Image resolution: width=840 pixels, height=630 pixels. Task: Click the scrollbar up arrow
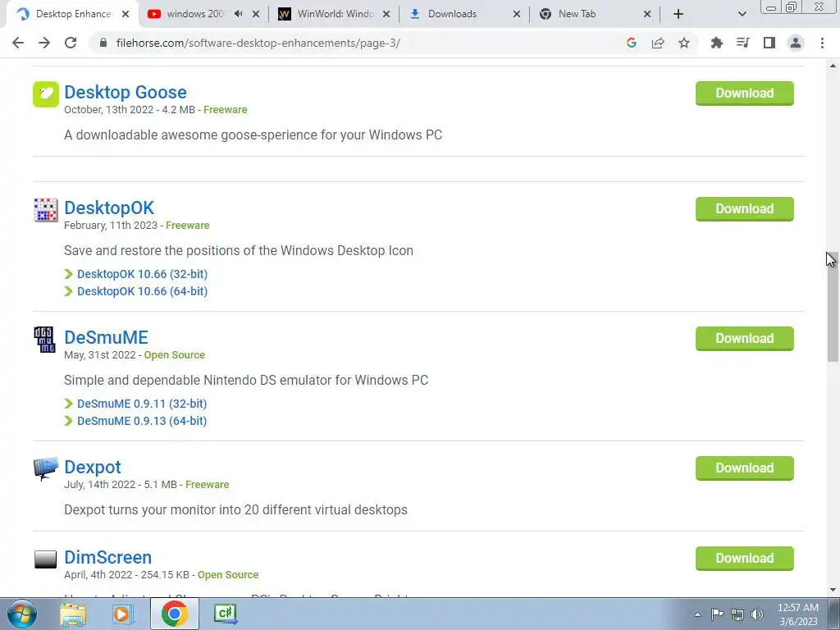pos(833,66)
